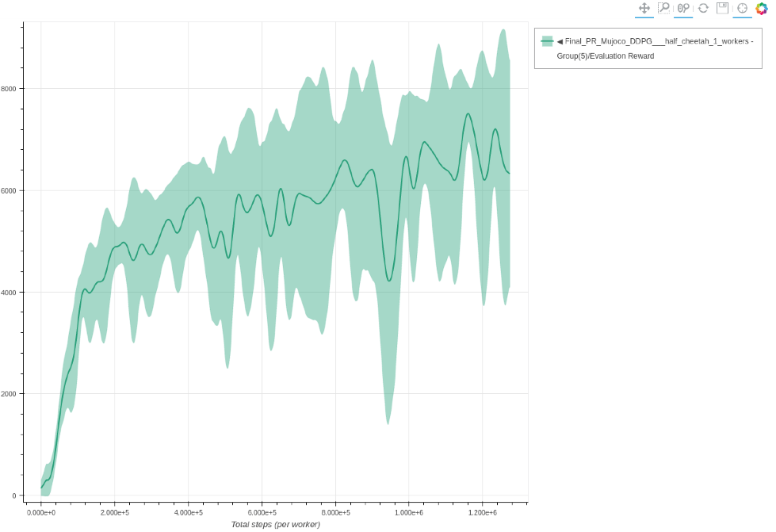Screen dimensions: 776x532
Task: Click the 8000 y-axis tick label
Action: (x=10, y=89)
